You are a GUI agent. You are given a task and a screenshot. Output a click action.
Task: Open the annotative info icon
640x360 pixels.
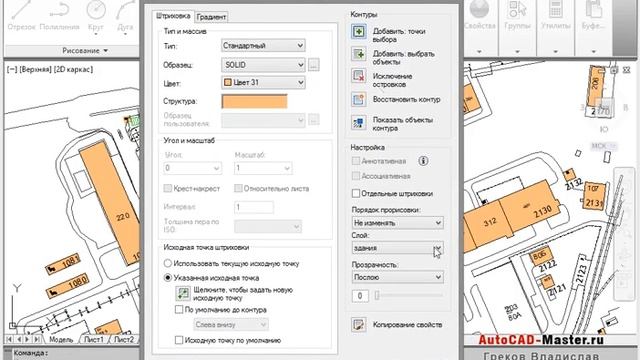click(423, 161)
